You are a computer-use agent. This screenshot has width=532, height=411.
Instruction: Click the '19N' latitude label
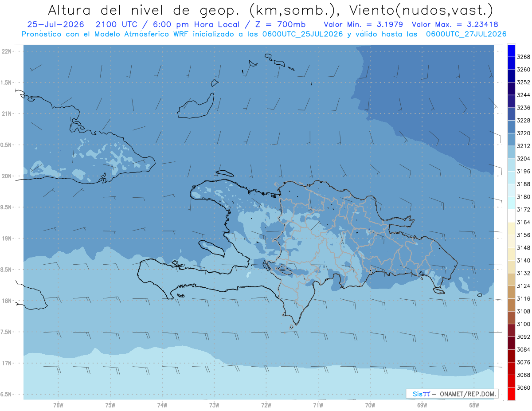click(7, 238)
